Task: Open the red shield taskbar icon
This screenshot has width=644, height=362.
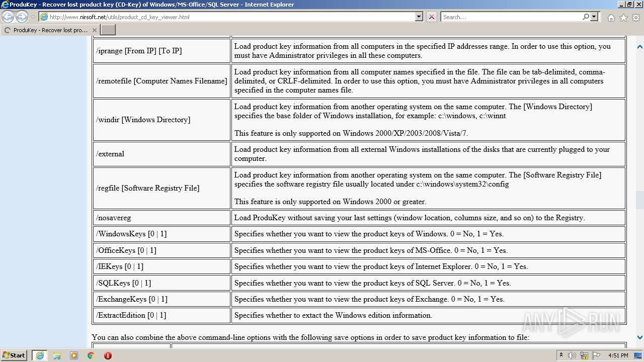Action: tap(108, 355)
